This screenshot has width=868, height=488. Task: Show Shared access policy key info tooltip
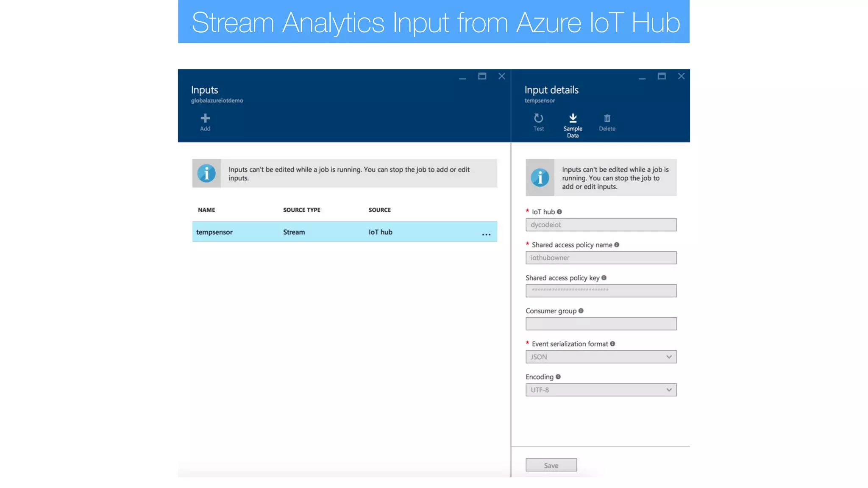tap(604, 277)
